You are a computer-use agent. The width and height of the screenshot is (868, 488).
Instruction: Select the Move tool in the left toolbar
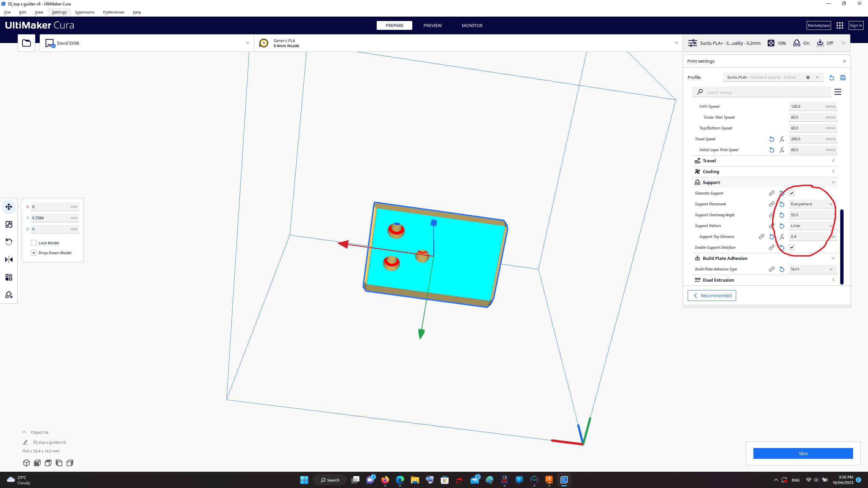coord(8,207)
